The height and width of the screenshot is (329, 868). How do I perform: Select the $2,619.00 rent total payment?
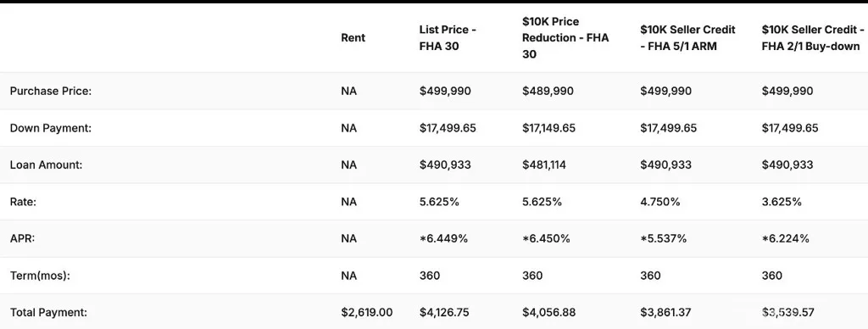pos(366,312)
